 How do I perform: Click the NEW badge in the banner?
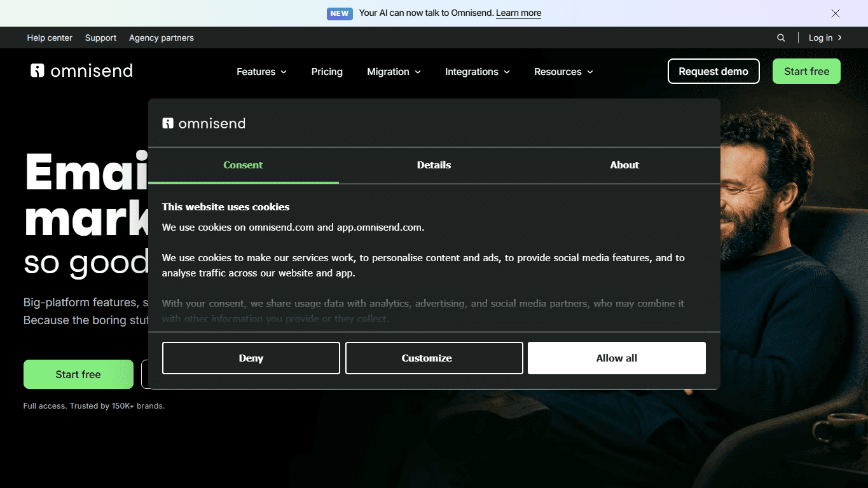coord(340,13)
